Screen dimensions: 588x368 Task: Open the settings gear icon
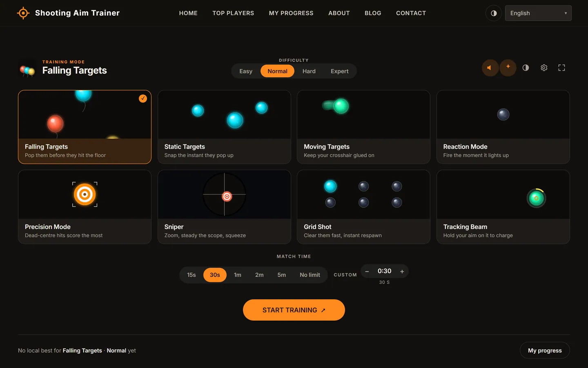coord(544,68)
